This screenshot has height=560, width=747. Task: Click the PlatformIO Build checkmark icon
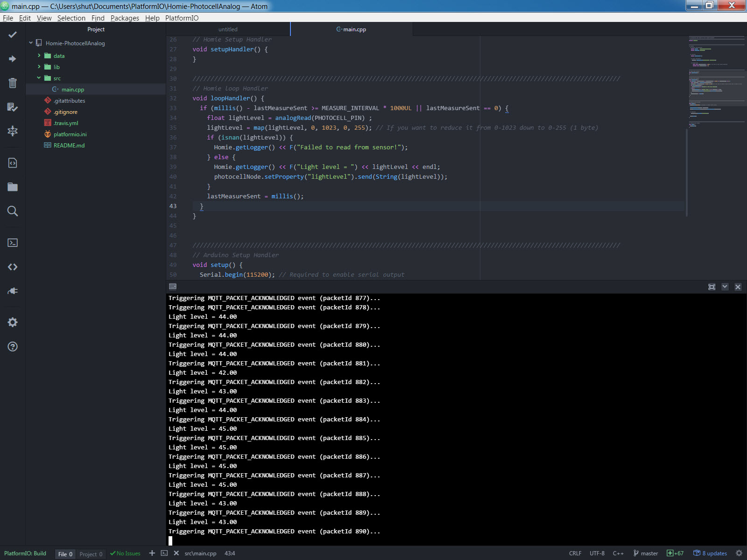13,35
